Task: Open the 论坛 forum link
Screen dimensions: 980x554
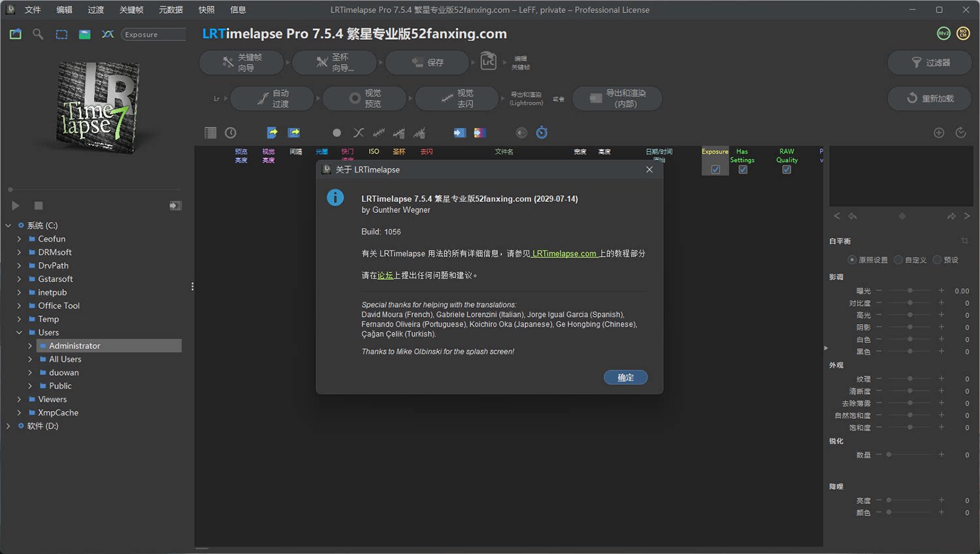Action: (385, 276)
